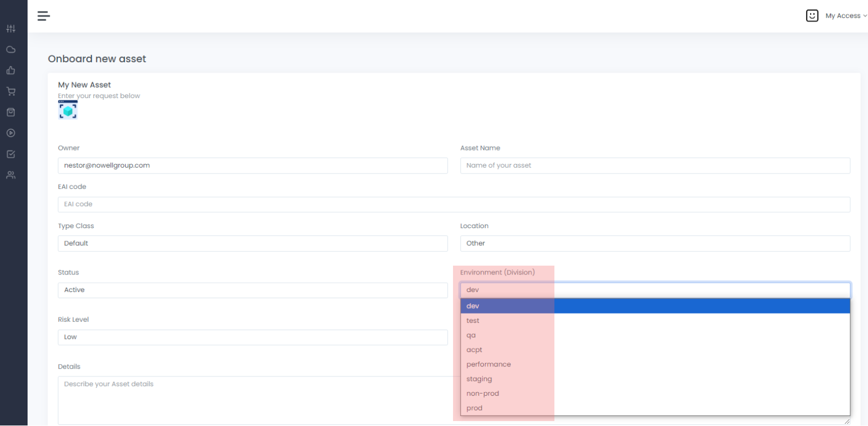The height and width of the screenshot is (426, 868).
Task: Toggle the hamburger menu at top left
Action: (x=44, y=16)
